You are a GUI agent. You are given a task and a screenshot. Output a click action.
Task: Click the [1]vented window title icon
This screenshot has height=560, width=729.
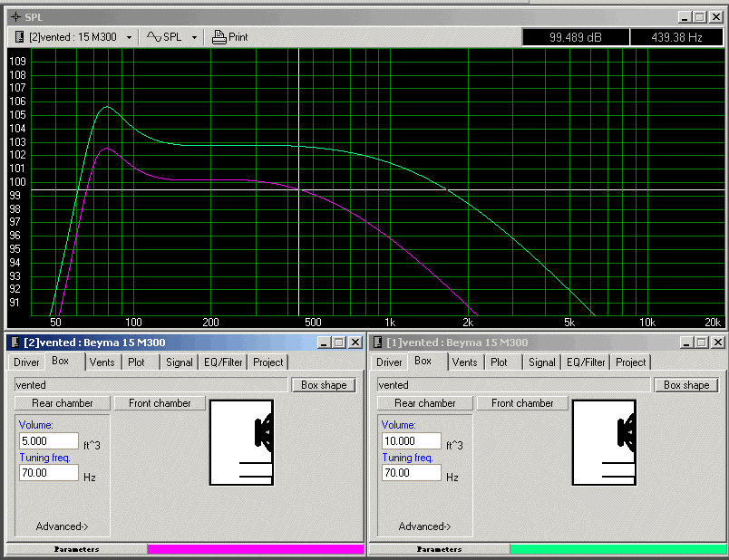click(377, 343)
